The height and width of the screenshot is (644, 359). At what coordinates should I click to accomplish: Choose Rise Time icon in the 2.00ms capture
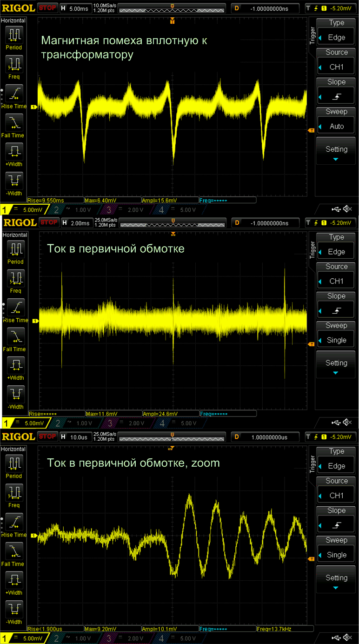pos(15,307)
